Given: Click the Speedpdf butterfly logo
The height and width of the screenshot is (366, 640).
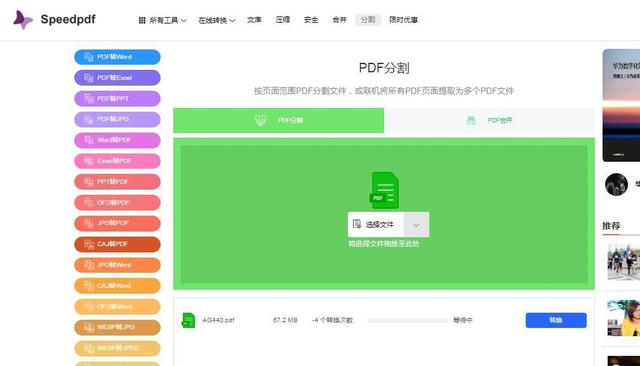Looking at the screenshot, I should coord(22,20).
